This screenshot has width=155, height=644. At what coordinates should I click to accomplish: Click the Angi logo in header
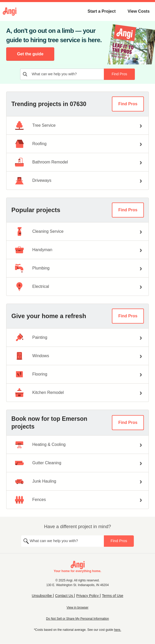tap(10, 11)
